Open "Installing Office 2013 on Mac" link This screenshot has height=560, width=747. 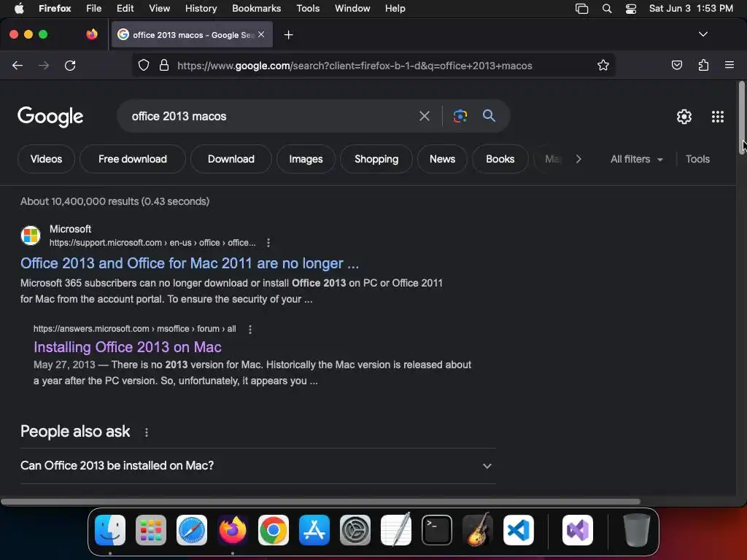(127, 347)
